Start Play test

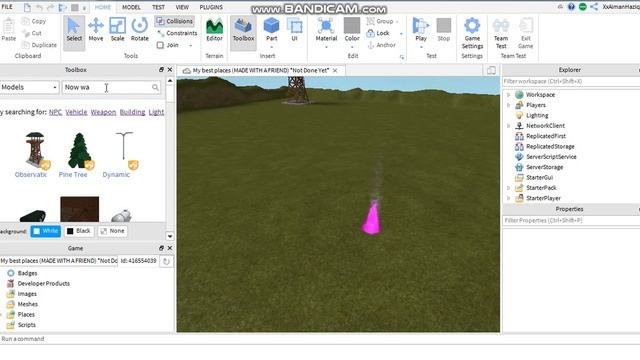pyautogui.click(x=420, y=30)
